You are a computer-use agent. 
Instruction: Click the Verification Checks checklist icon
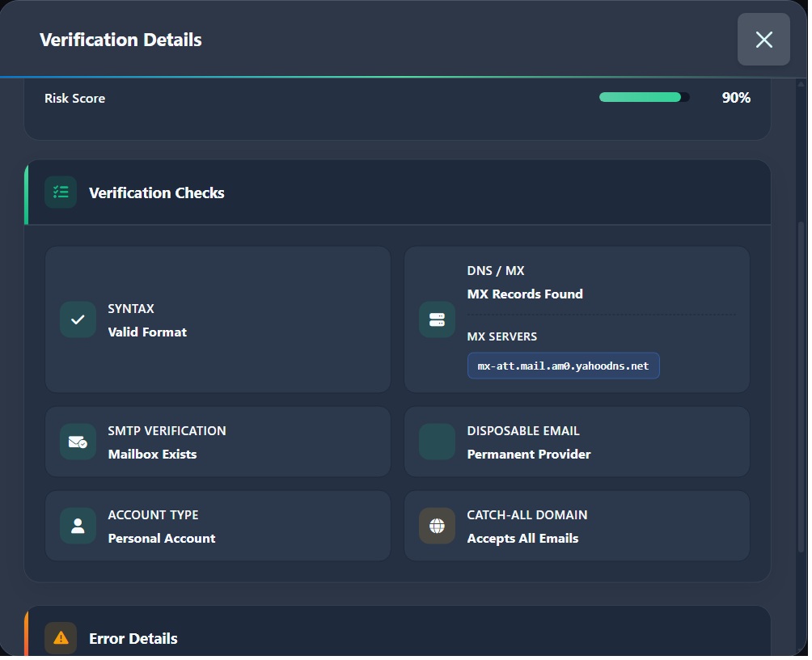pyautogui.click(x=61, y=193)
